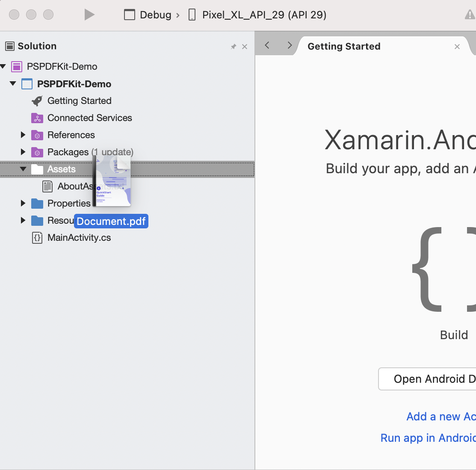The image size is (476, 470).
Task: Click the AboutAssets text file icon
Action: 47,186
